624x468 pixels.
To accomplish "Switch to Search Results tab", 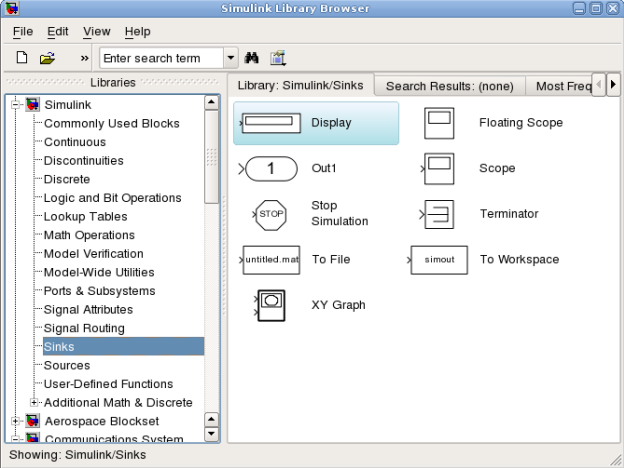I will click(450, 86).
